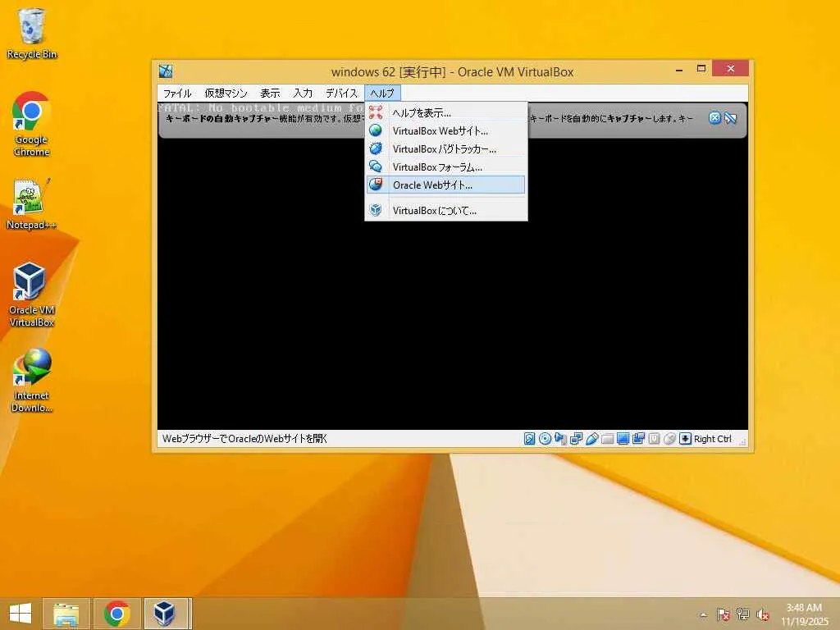Open the デバイス menu

tap(341, 94)
